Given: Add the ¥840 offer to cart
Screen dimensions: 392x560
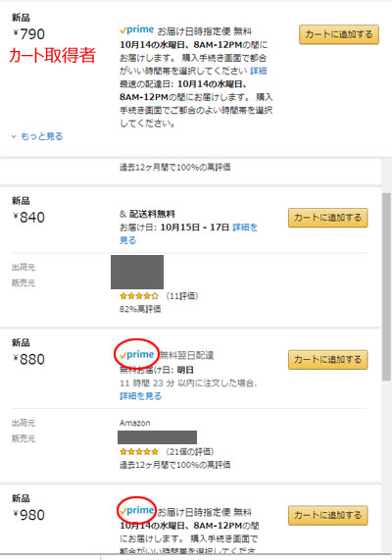Looking at the screenshot, I should point(327,218).
